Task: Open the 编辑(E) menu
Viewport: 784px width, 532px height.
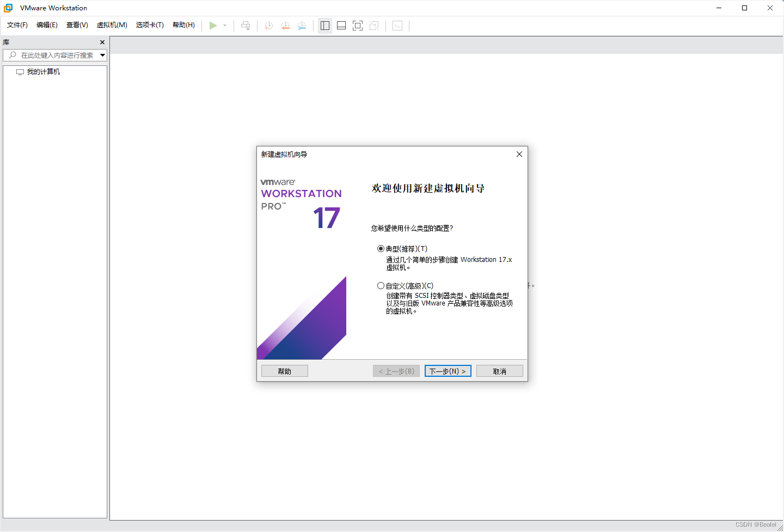Action: click(47, 25)
